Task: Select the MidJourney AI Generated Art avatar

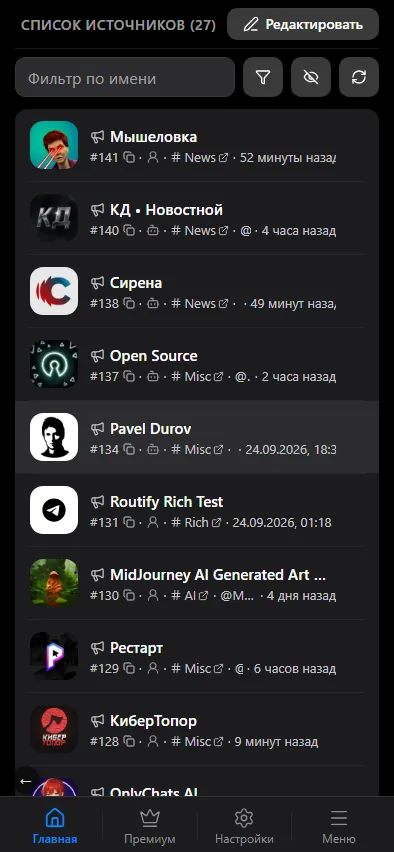Action: coord(54,583)
